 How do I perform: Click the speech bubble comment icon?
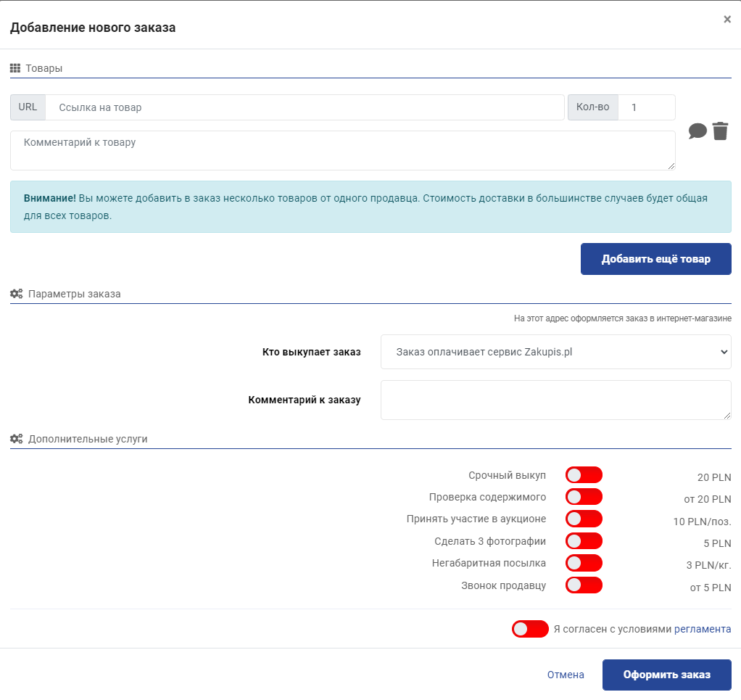click(x=697, y=131)
